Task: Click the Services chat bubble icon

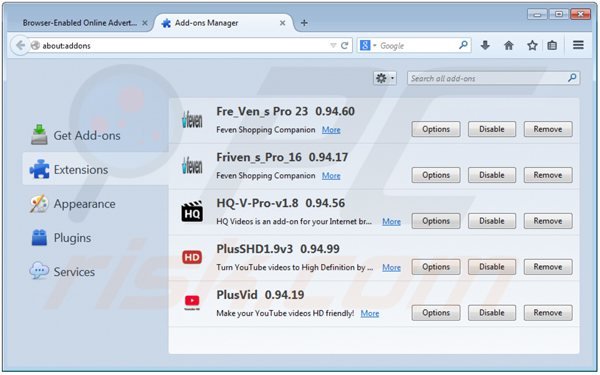Action: click(39, 271)
